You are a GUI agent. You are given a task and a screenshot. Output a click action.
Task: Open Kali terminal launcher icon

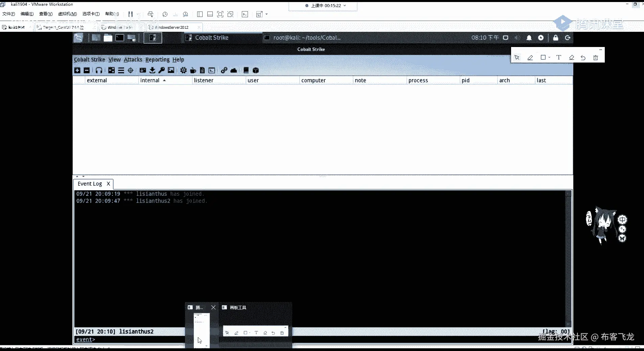click(120, 38)
